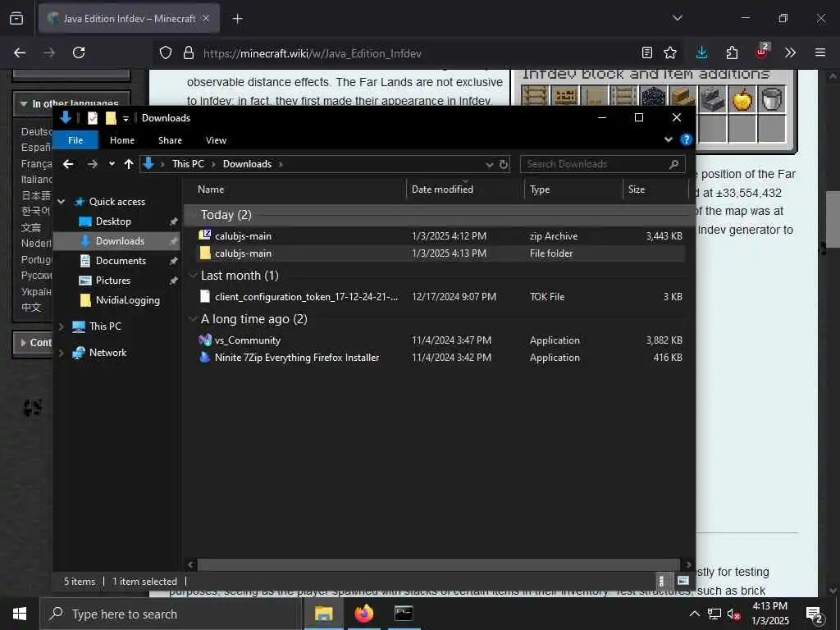840x630 pixels.
Task: Click Downloads in address breadcrumb
Action: tap(247, 164)
